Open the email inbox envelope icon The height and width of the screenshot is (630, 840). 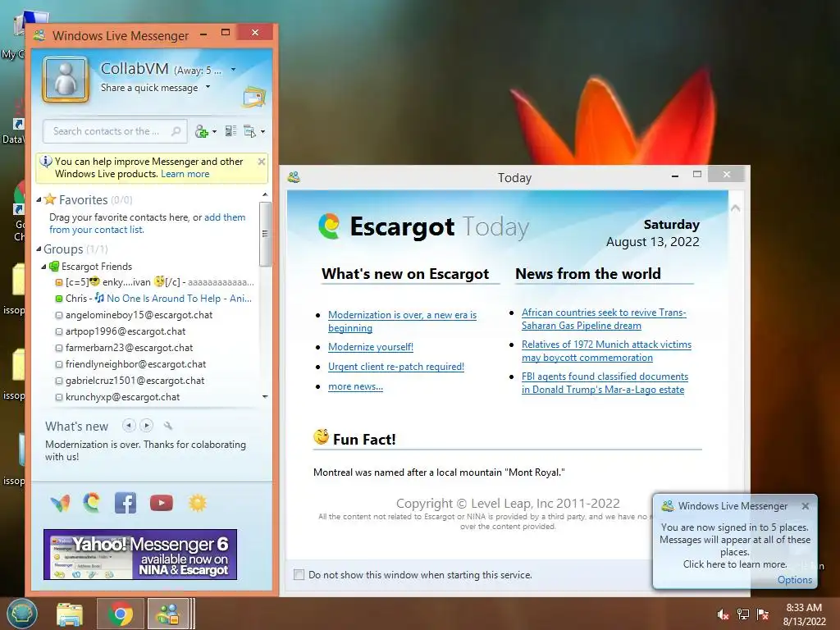pos(254,97)
